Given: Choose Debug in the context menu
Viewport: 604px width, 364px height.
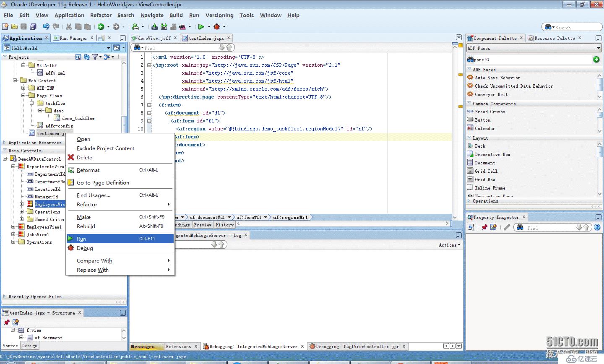Looking at the screenshot, I should point(120,248).
